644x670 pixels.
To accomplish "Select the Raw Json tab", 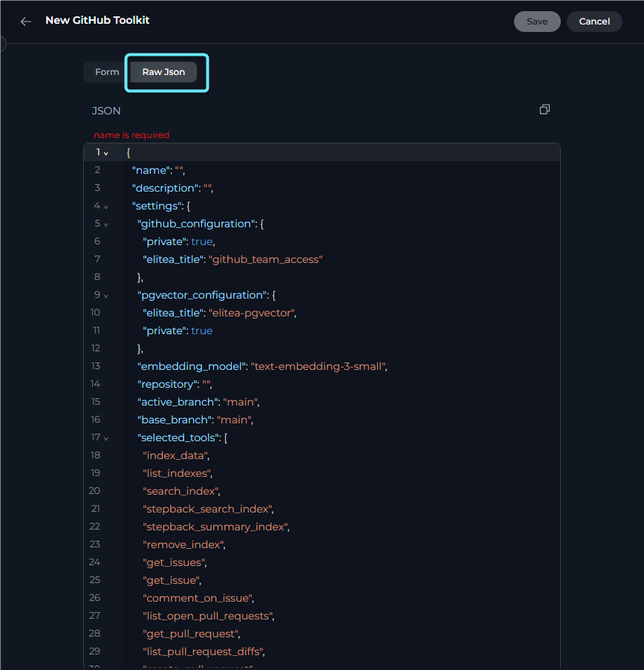I will (x=163, y=72).
